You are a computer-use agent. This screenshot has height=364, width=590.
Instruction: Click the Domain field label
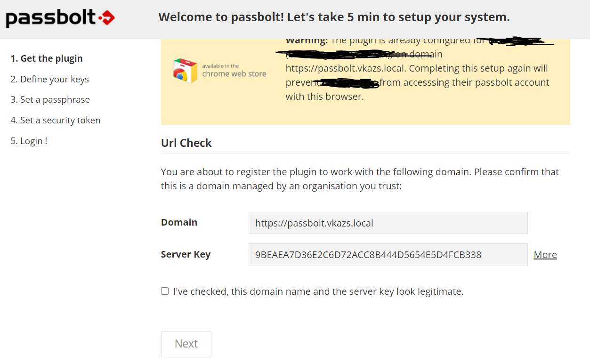[x=179, y=222]
